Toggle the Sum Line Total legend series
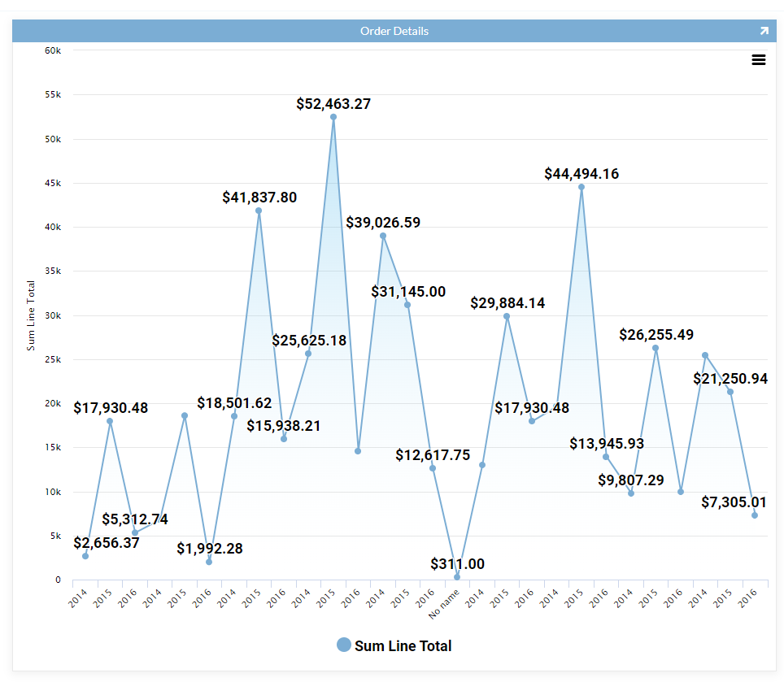Viewport: 784px width, 682px height. pyautogui.click(x=403, y=646)
